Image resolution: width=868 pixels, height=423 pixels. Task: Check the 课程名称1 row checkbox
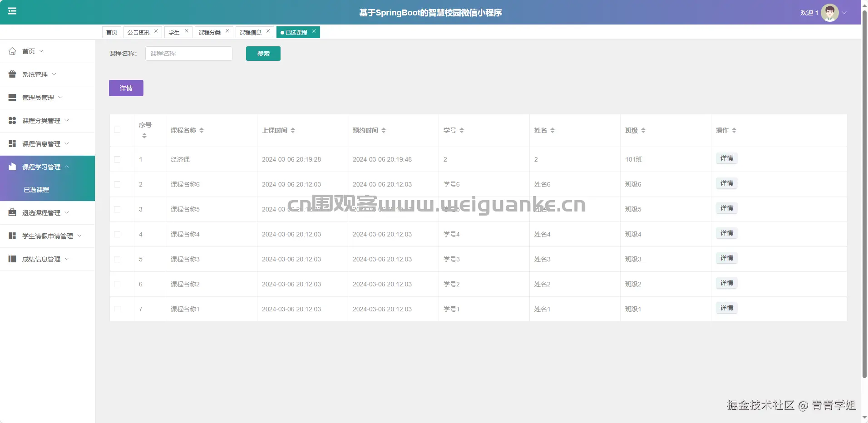[117, 309]
